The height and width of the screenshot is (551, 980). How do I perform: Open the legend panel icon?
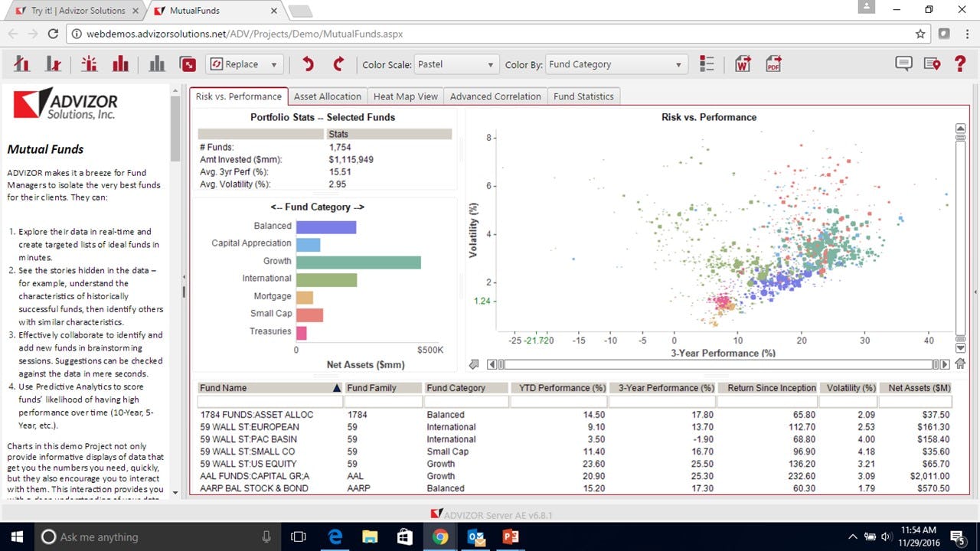pos(706,64)
